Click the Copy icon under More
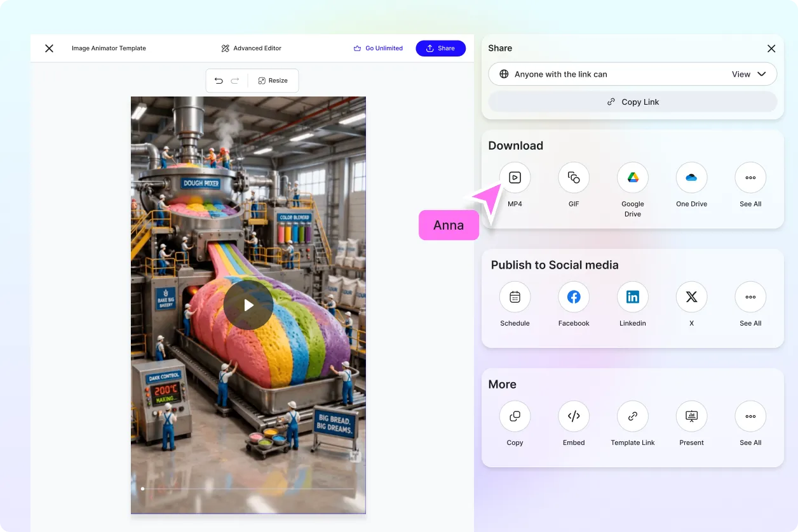Viewport: 798px width, 532px height. (515, 416)
